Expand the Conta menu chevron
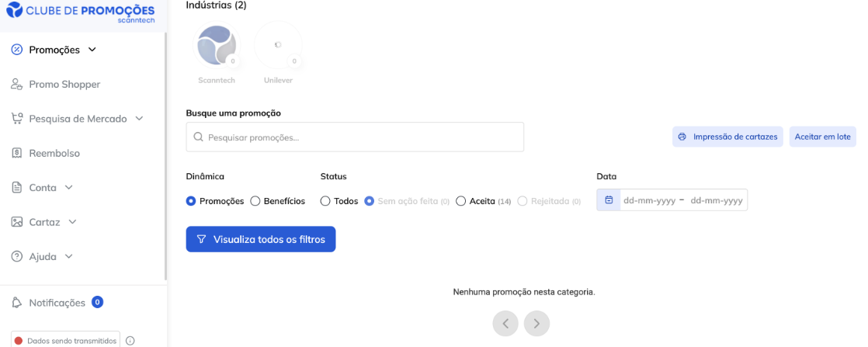This screenshot has height=347, width=868. [69, 187]
